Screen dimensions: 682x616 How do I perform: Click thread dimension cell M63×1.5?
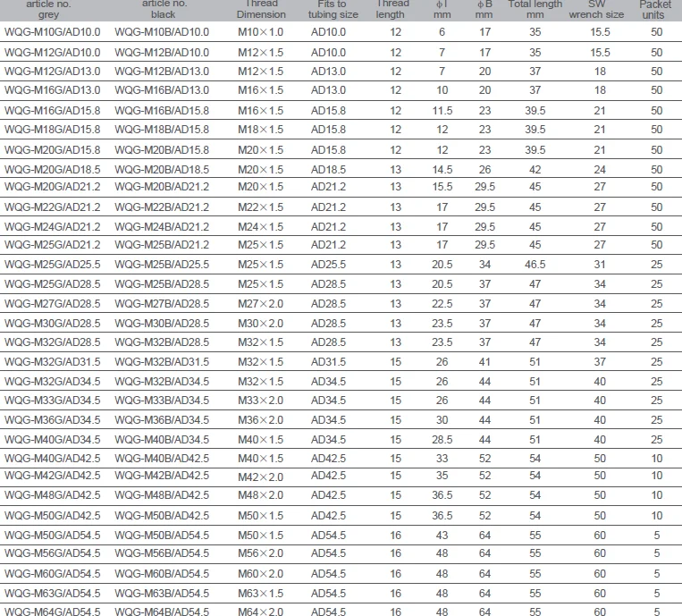pos(261,593)
